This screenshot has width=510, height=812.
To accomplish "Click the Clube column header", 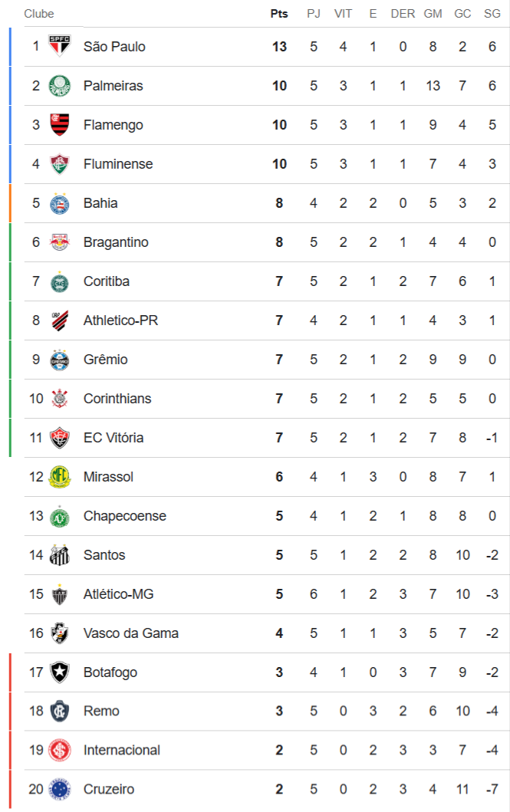I will tap(39, 14).
